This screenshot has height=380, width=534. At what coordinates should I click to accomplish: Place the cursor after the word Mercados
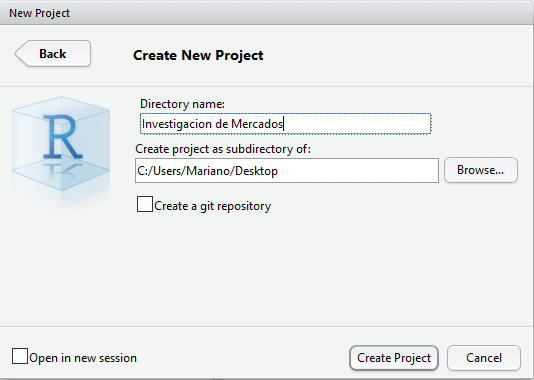pos(284,124)
